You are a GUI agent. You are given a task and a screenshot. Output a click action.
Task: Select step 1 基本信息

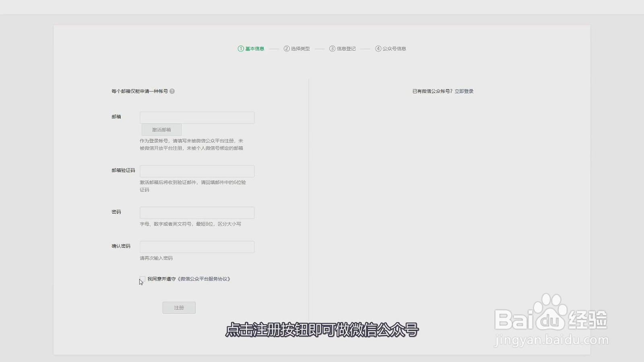click(x=251, y=49)
